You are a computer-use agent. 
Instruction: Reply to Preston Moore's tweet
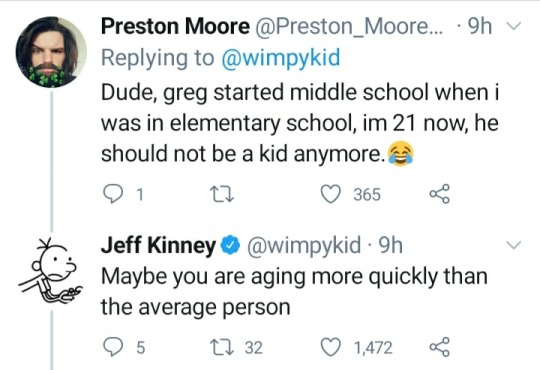[114, 194]
